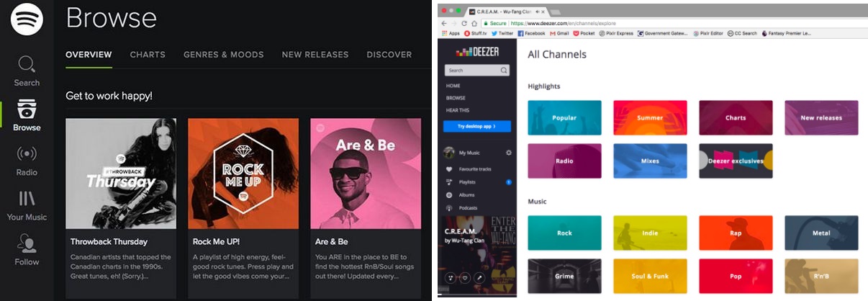Open Playlists icon in Deezer sidebar
The width and height of the screenshot is (868, 301).
pos(449,182)
